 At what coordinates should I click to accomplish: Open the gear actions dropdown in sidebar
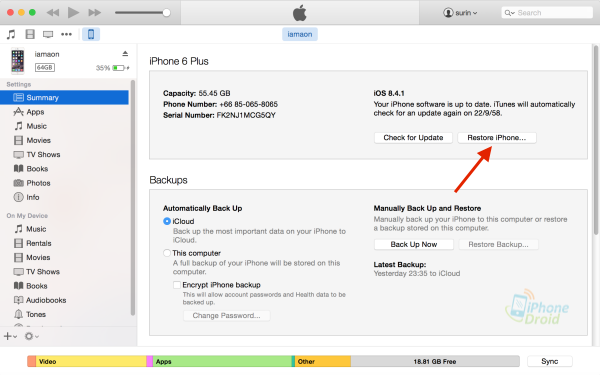31,336
